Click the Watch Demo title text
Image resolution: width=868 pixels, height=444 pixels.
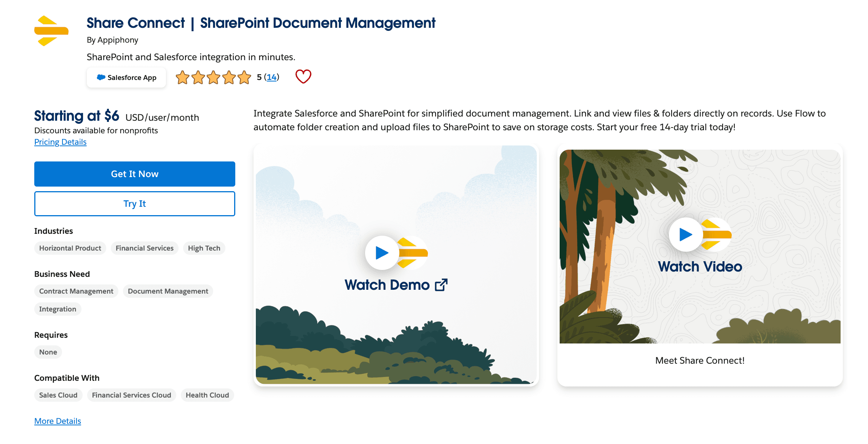click(387, 285)
